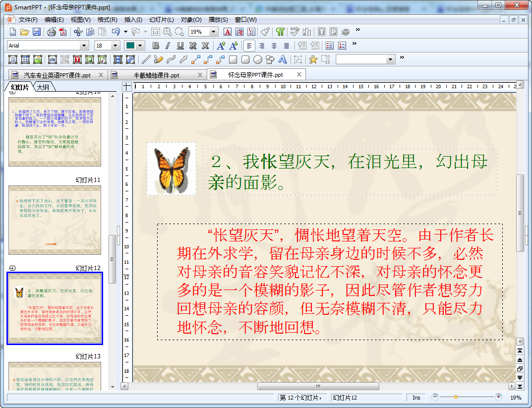
Task: Toggle underline formatting
Action: pos(180,46)
